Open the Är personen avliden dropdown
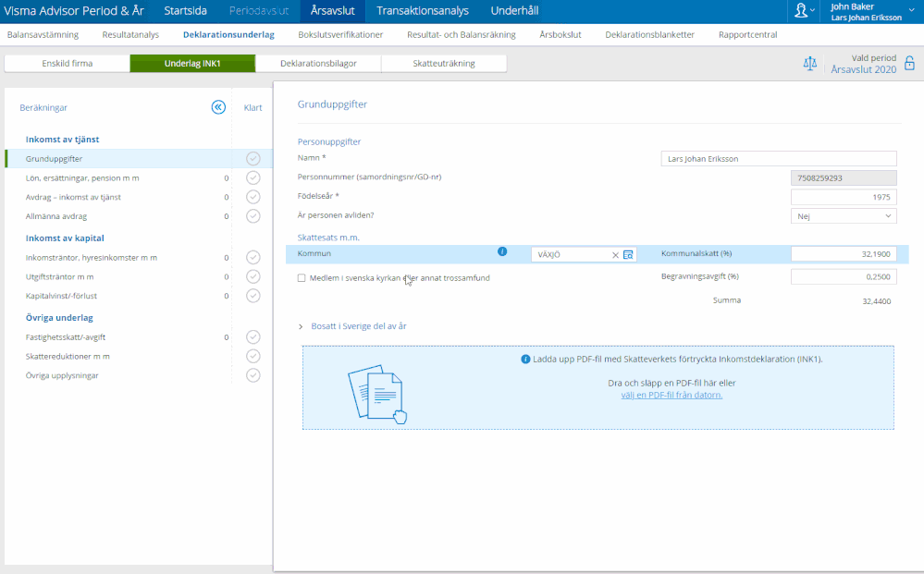The width and height of the screenshot is (924, 574). click(844, 215)
